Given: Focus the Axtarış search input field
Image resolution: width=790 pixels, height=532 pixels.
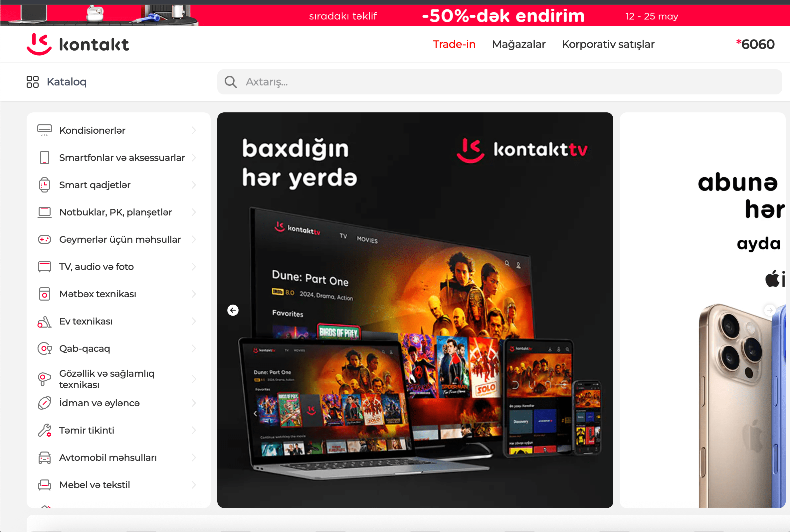Looking at the screenshot, I should [499, 82].
